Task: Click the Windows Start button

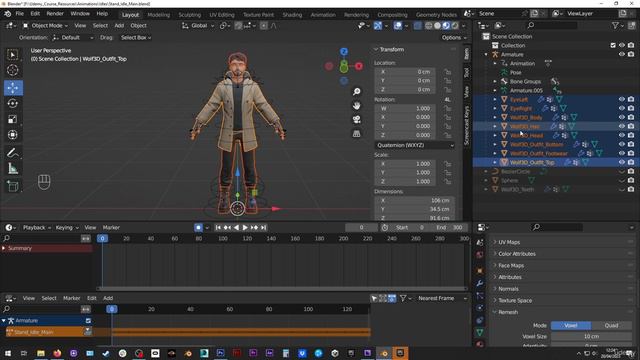Action: [8, 353]
